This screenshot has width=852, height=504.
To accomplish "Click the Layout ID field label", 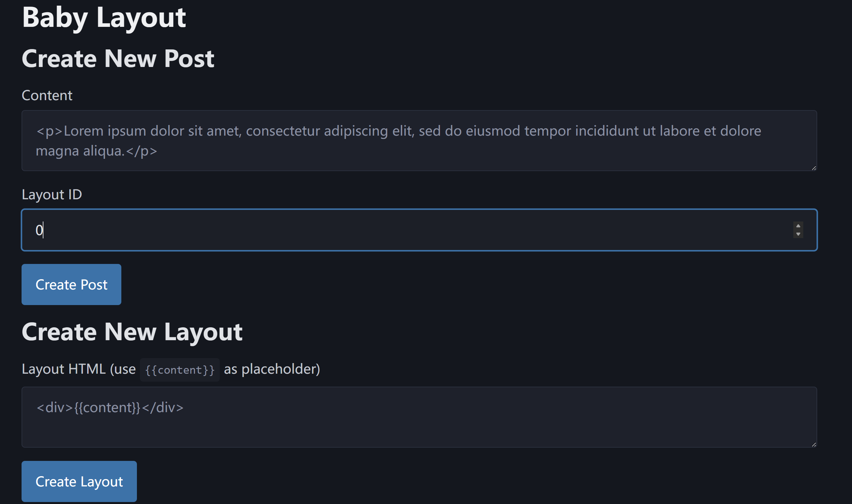I will [52, 195].
